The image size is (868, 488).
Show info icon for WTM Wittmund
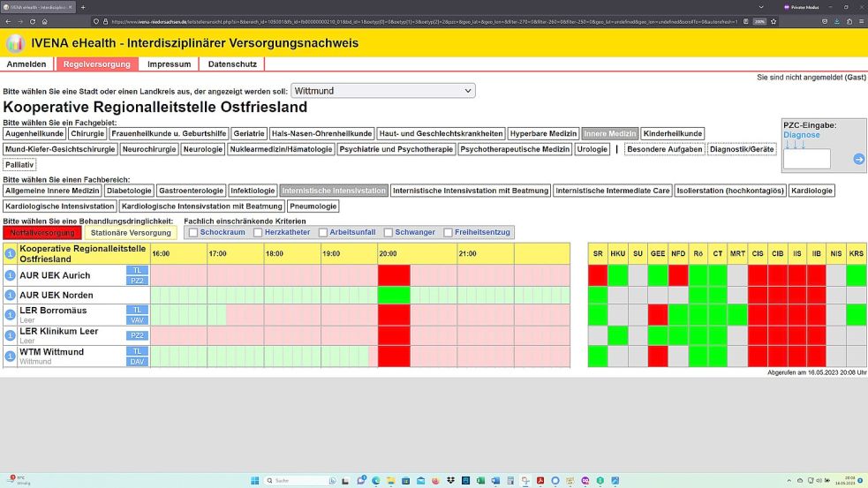[x=10, y=356]
